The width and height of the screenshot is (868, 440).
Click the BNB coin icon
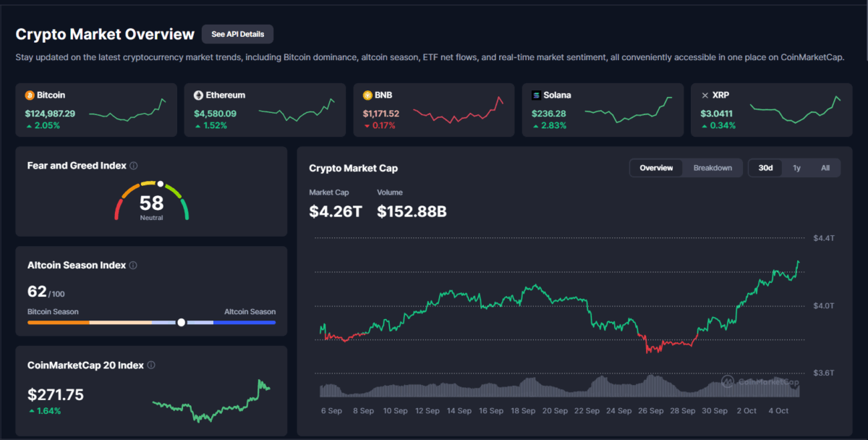(367, 95)
